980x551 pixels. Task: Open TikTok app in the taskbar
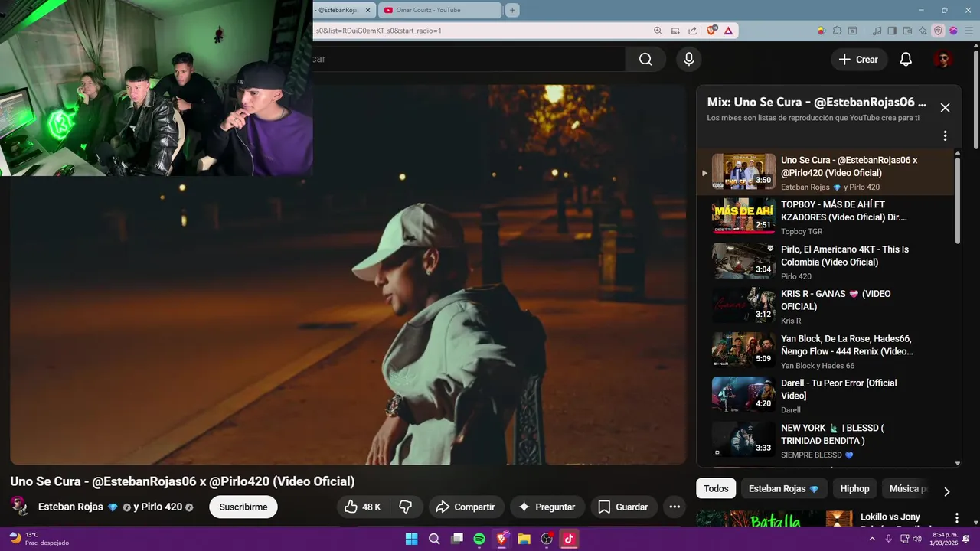[x=569, y=539]
